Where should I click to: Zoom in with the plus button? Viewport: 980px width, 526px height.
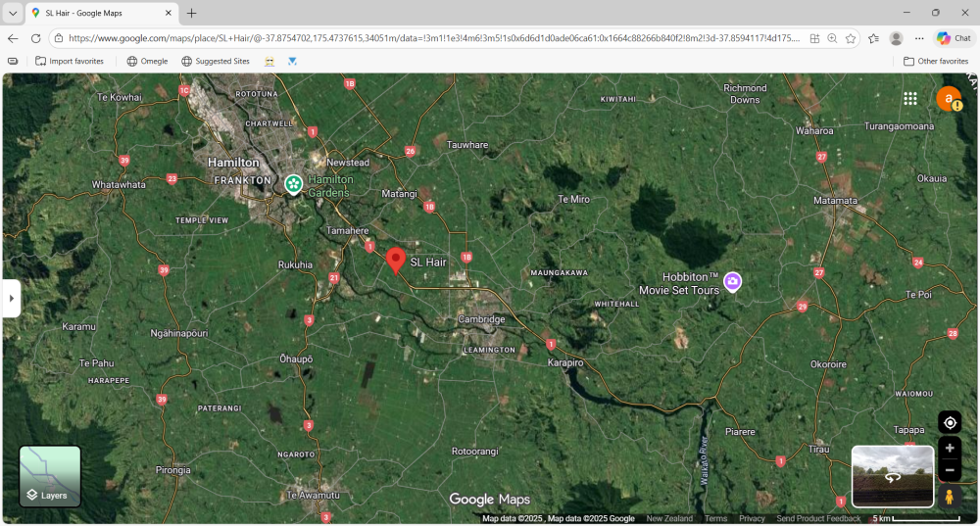(949, 448)
